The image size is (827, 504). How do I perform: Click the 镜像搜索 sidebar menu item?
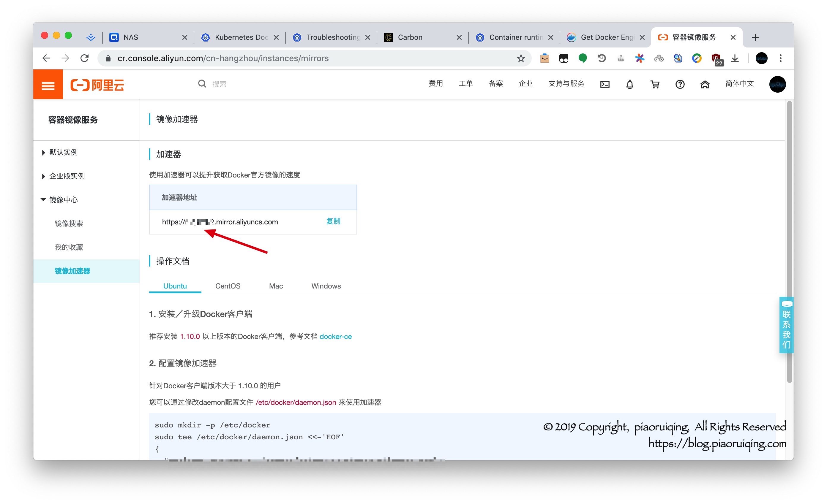(x=69, y=223)
